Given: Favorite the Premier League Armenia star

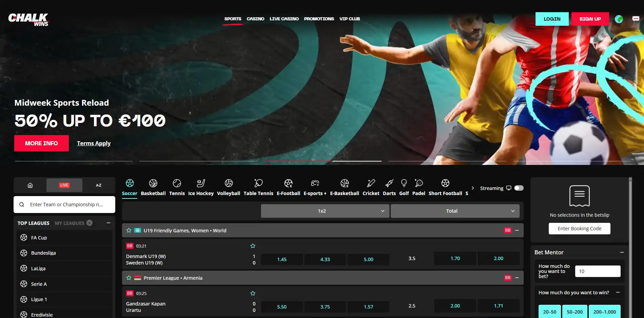Looking at the screenshot, I should [129, 278].
